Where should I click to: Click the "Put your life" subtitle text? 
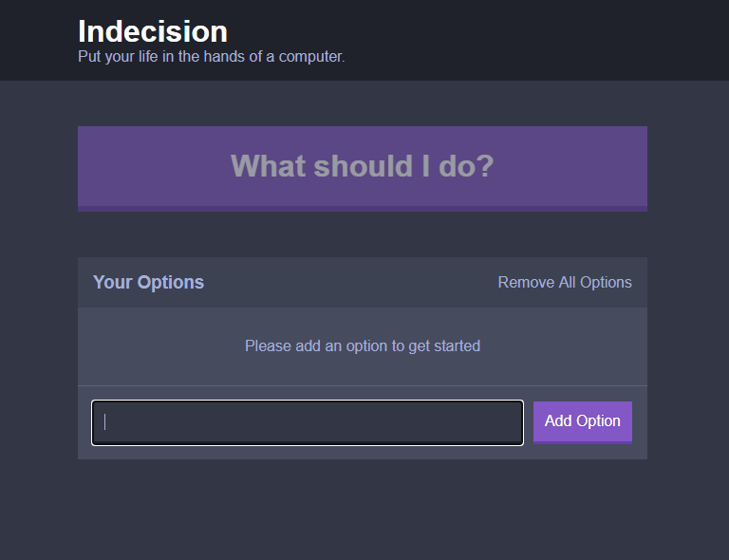pyautogui.click(x=211, y=57)
